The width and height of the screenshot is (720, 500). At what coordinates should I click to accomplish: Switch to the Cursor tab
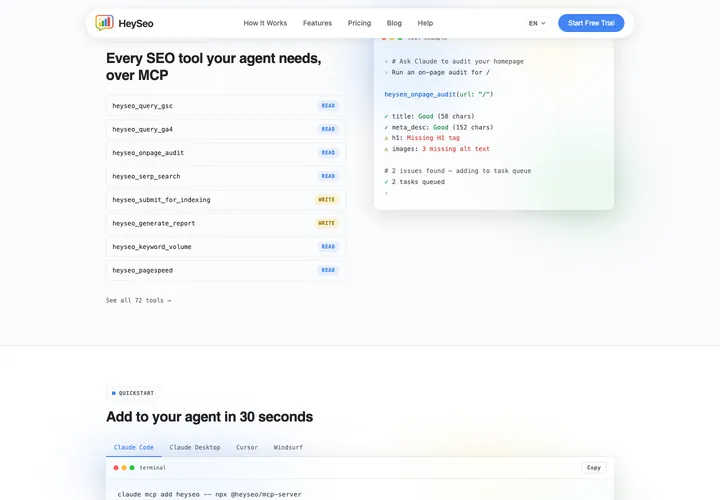247,447
